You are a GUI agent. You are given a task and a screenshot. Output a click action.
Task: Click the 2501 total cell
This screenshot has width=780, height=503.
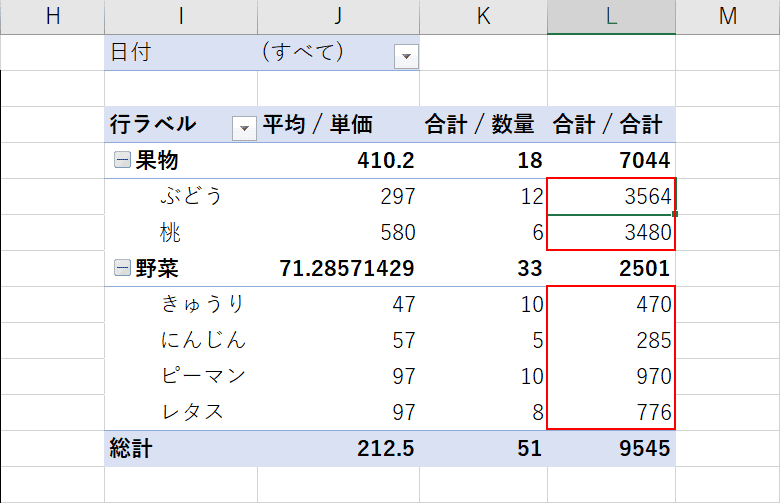pos(611,268)
